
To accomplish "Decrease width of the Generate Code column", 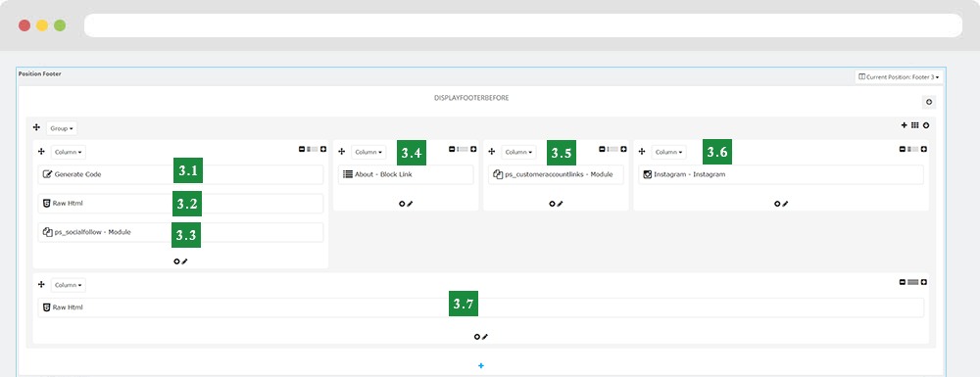I will (302, 149).
